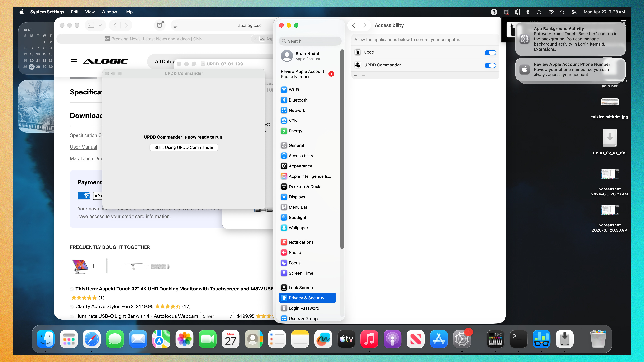This screenshot has width=644, height=362.
Task: Open the Help menu
Action: (128, 12)
